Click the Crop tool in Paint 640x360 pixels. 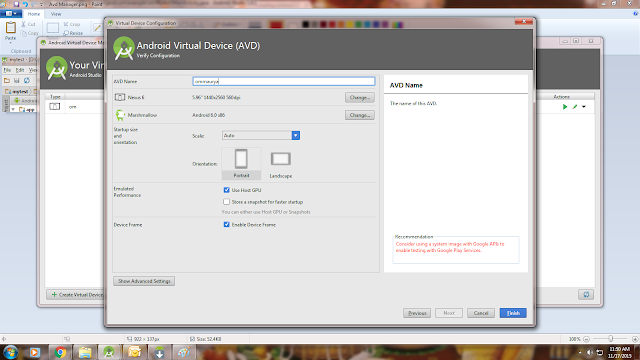coord(72,24)
